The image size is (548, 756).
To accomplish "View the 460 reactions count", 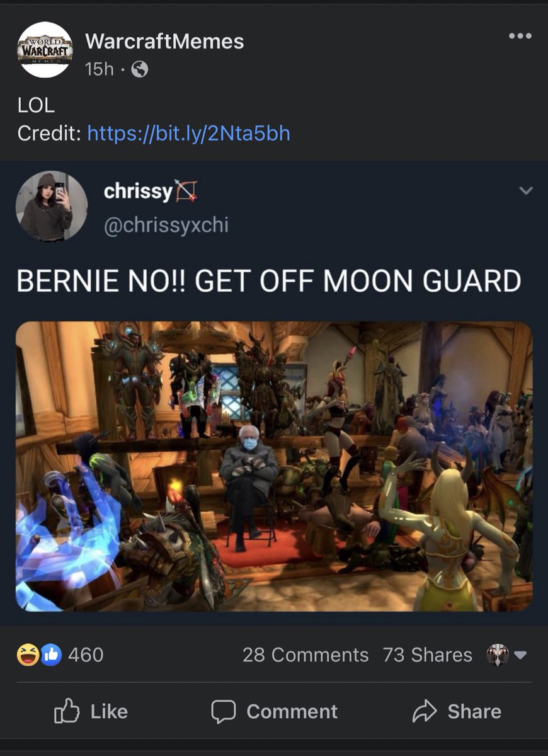I will (86, 655).
